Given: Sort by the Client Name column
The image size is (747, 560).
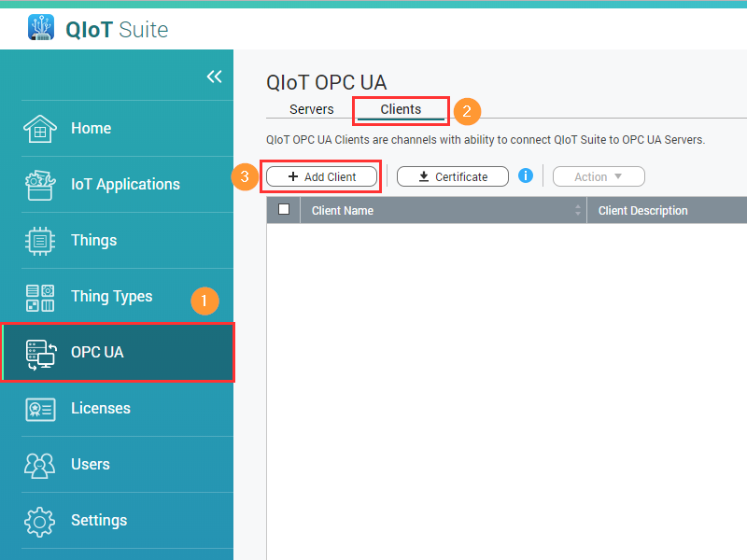Looking at the screenshot, I should [443, 211].
